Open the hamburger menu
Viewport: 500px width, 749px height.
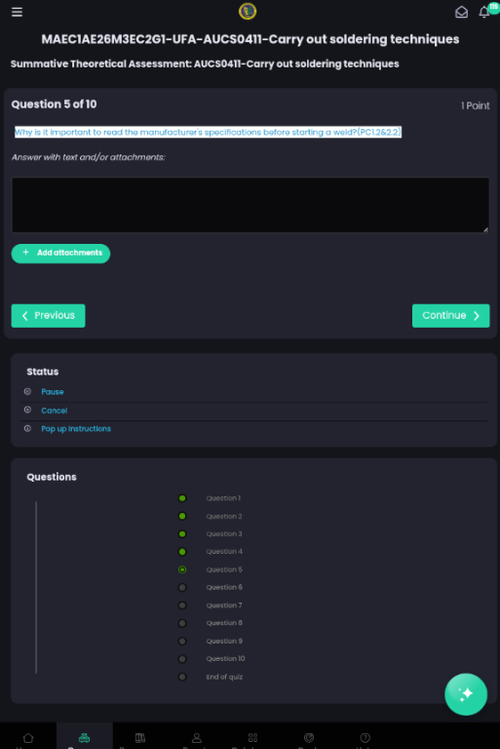17,12
